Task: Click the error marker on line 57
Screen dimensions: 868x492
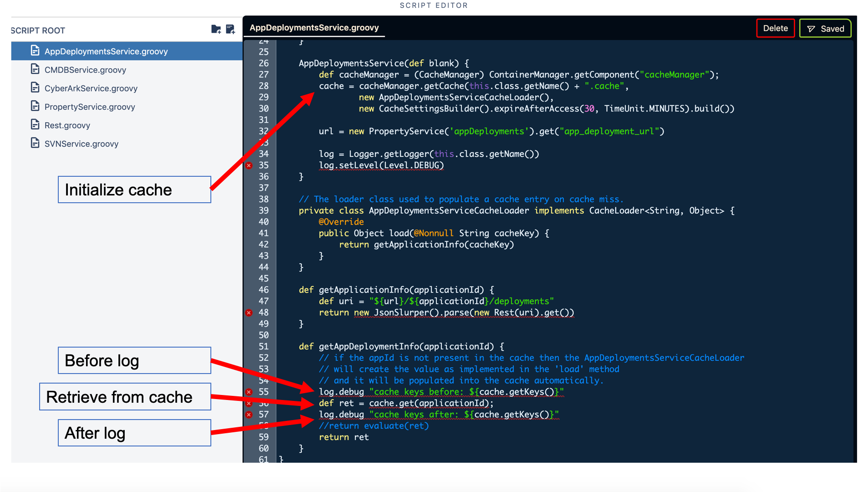Action: (249, 415)
